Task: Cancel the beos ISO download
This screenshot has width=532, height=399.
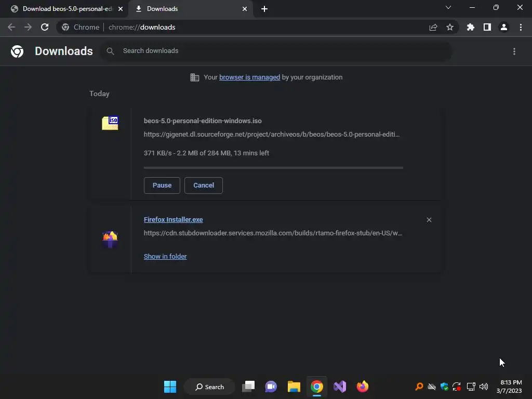Action: (x=204, y=185)
